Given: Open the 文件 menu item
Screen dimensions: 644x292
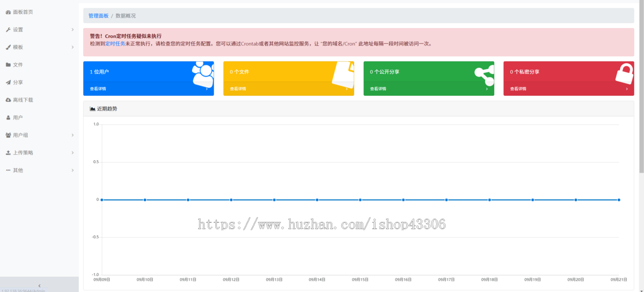Looking at the screenshot, I should click(39, 65).
